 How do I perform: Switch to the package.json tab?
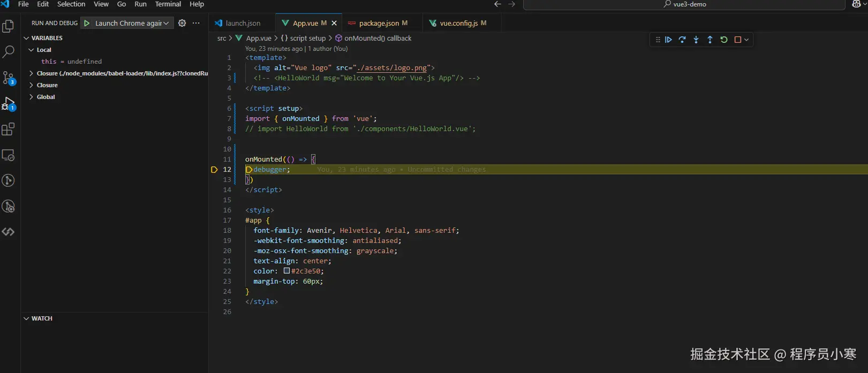point(379,23)
